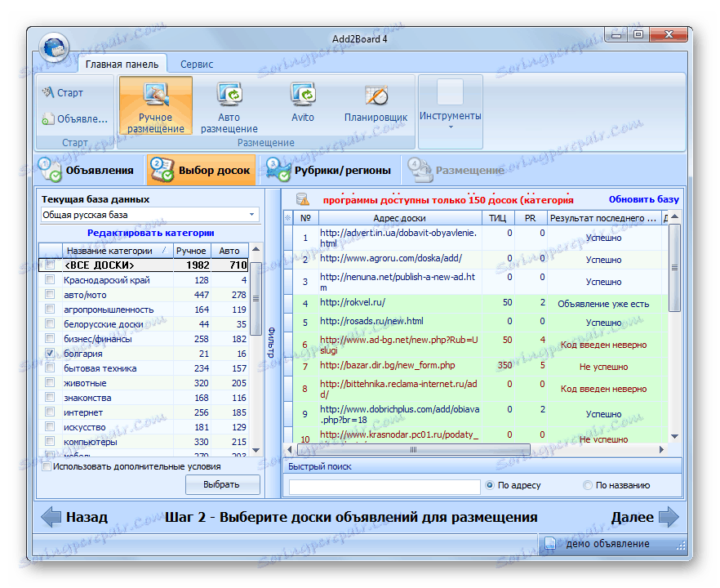Select board http://rokvel.ru/
This screenshot has height=588, width=720.
point(353,303)
